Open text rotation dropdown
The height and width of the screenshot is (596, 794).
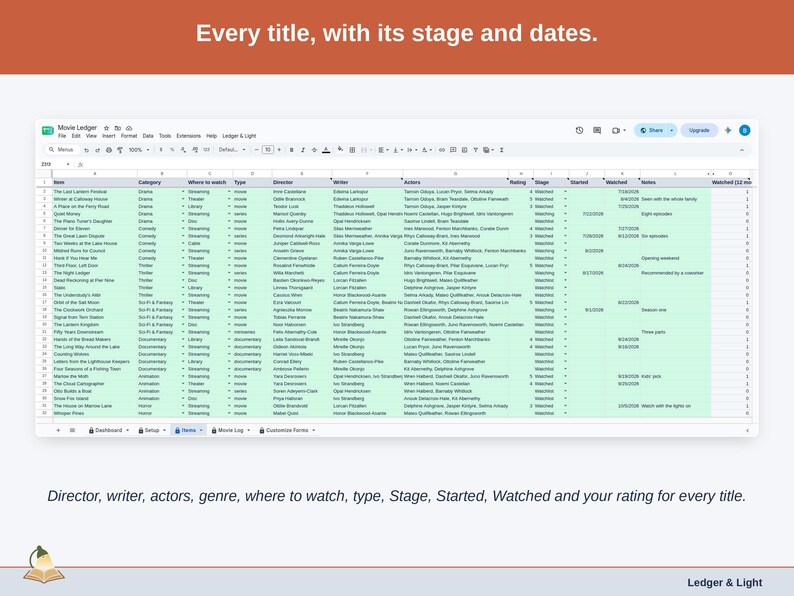(412, 150)
